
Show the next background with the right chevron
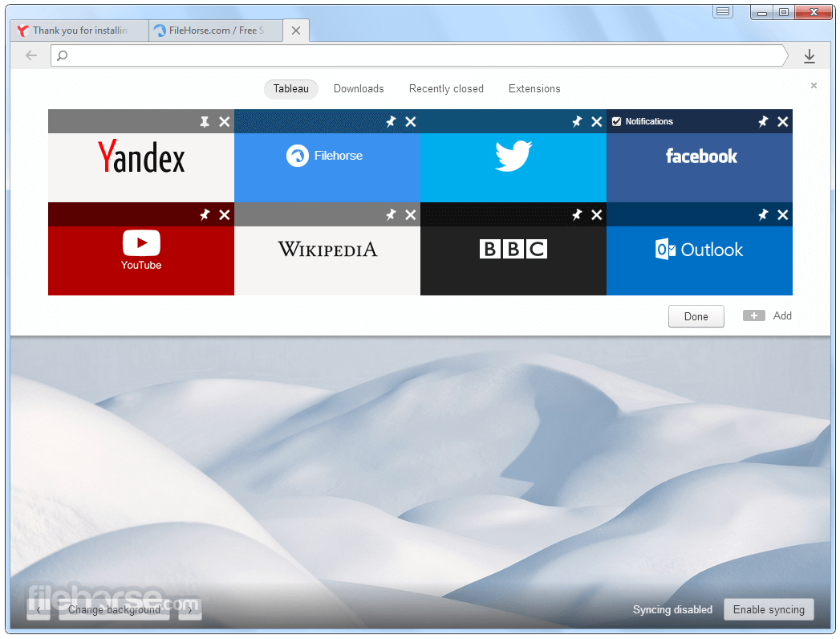point(189,610)
